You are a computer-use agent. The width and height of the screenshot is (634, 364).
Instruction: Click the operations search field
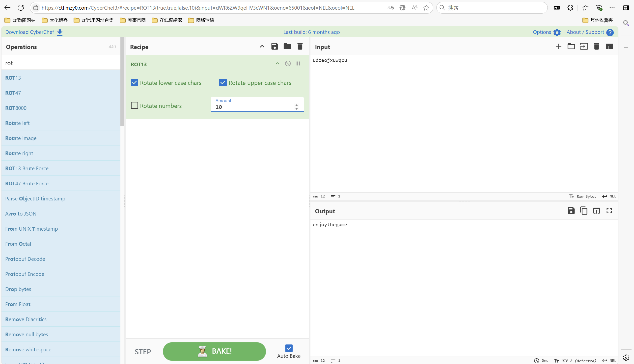pos(61,63)
